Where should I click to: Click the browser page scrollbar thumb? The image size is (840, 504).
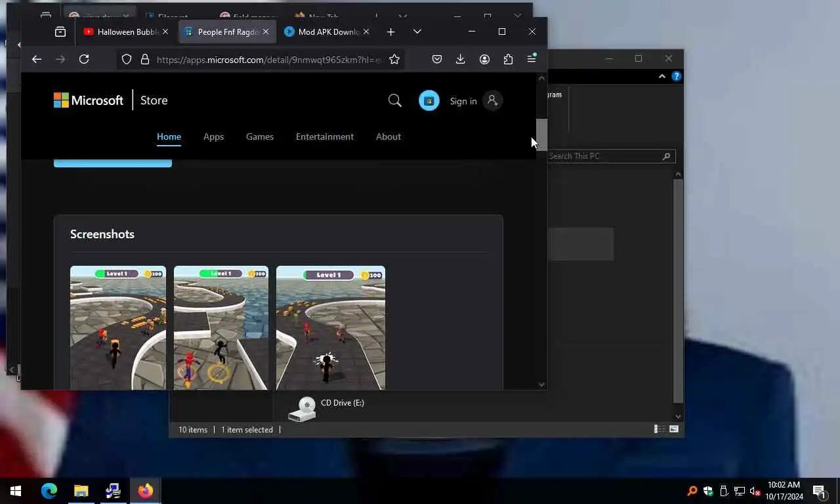pos(541,135)
